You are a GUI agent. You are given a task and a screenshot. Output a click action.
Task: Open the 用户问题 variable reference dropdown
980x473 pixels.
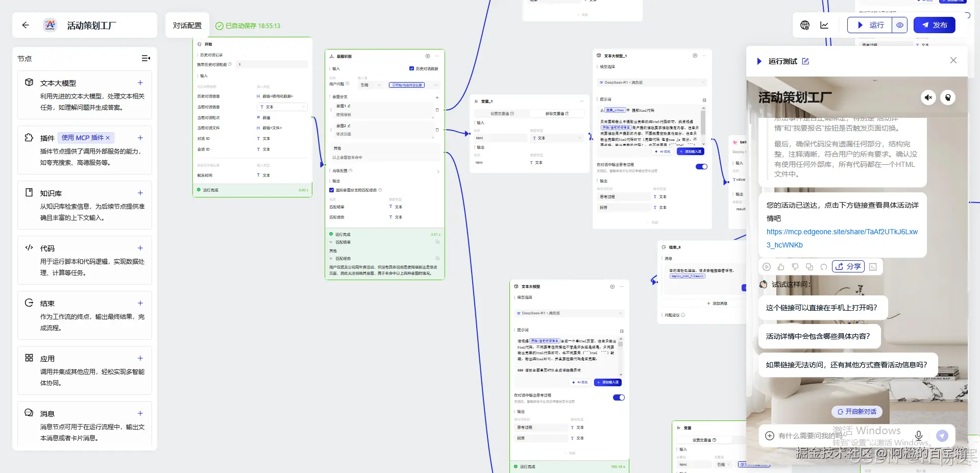point(414,85)
